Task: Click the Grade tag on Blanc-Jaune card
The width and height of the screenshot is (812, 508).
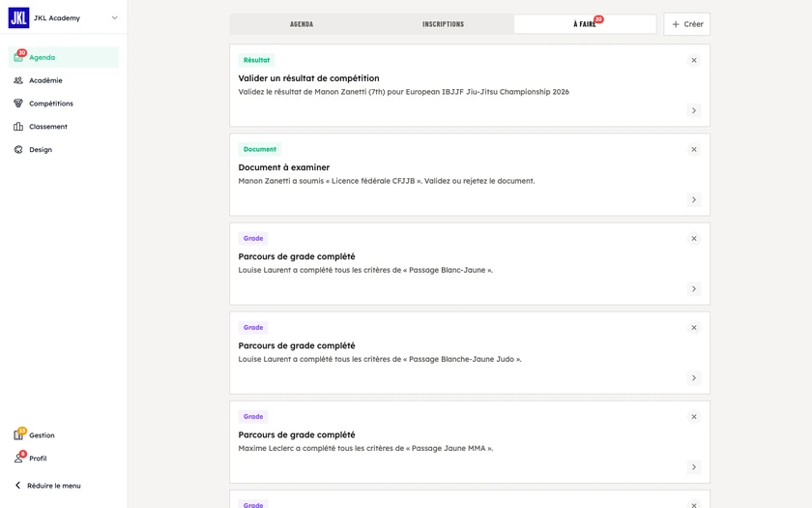Action: click(x=253, y=238)
